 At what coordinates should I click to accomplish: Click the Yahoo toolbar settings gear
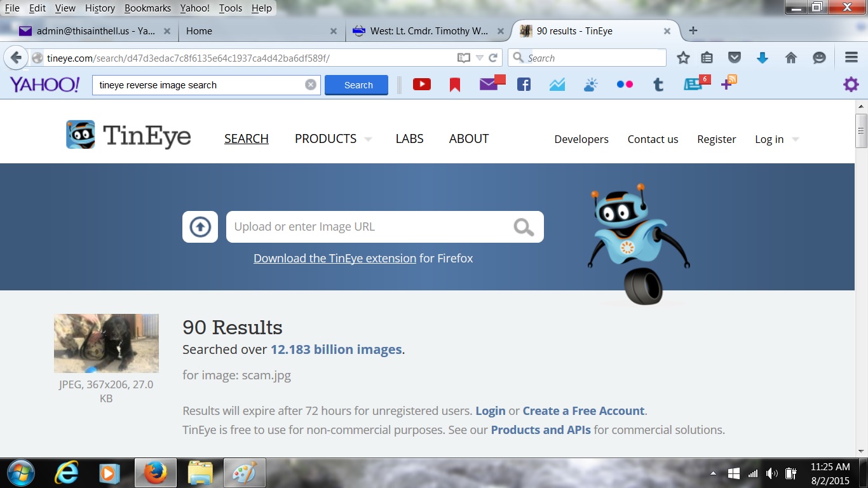[851, 85]
